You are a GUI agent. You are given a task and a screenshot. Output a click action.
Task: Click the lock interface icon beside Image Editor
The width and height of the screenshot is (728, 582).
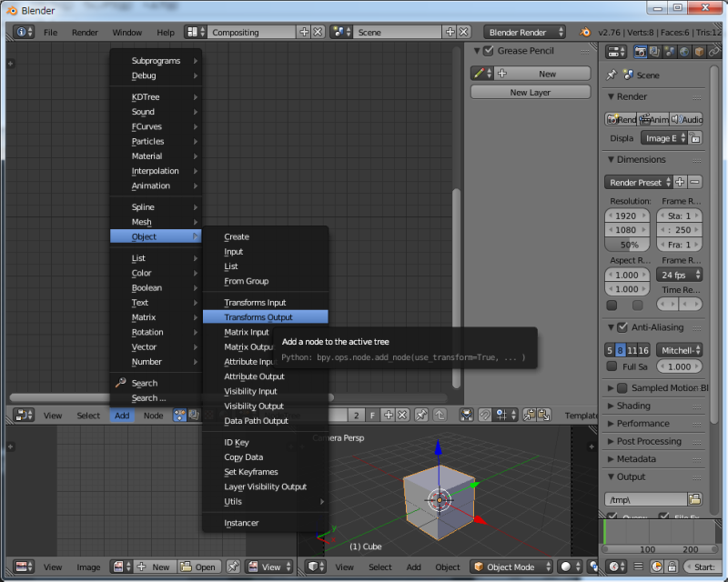695,138
